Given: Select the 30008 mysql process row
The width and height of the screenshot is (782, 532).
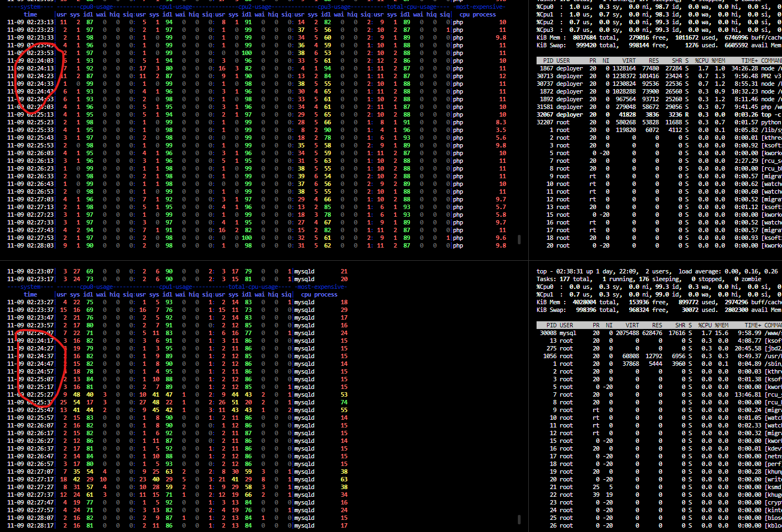Looking at the screenshot, I should (659, 333).
